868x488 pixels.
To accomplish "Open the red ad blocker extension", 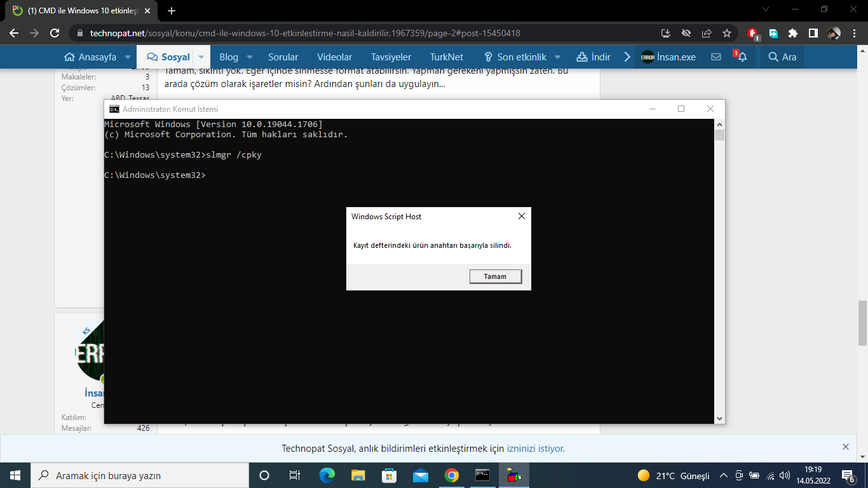I will coord(754,33).
